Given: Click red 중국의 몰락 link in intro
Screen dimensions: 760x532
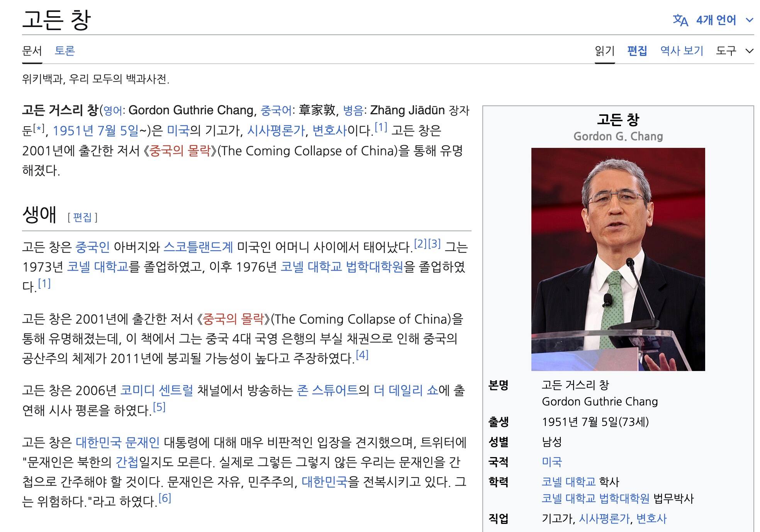Looking at the screenshot, I should 180,151.
